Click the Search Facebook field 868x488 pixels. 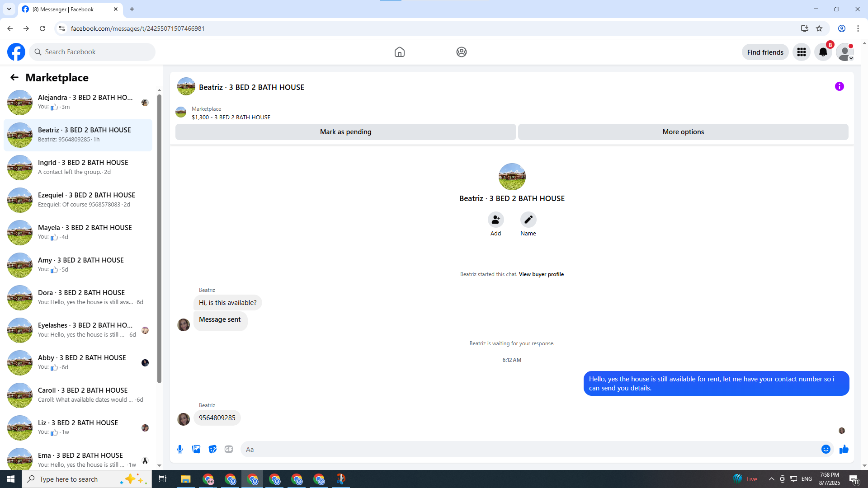(92, 52)
